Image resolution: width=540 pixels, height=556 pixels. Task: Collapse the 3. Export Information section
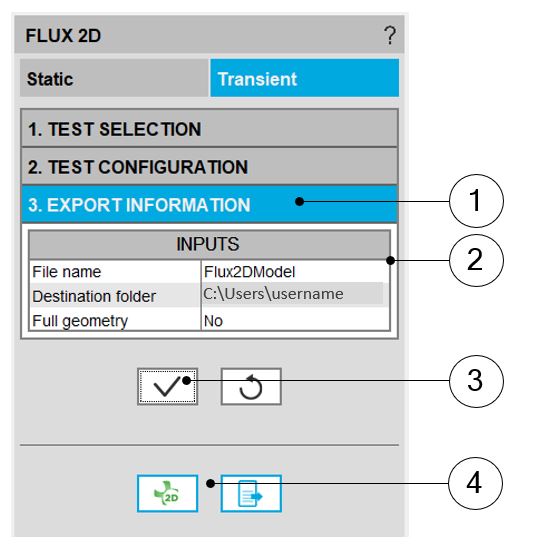209,204
